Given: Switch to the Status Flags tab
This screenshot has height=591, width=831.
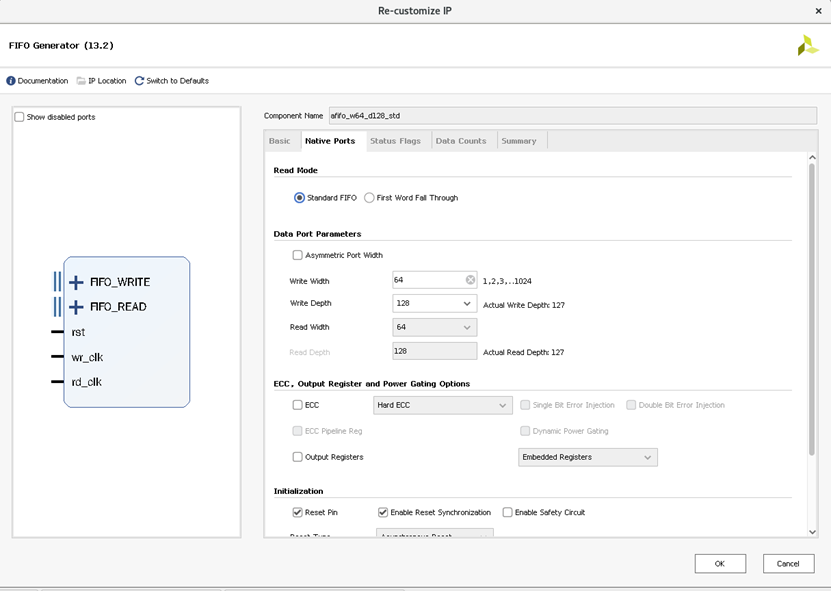Looking at the screenshot, I should (x=395, y=141).
